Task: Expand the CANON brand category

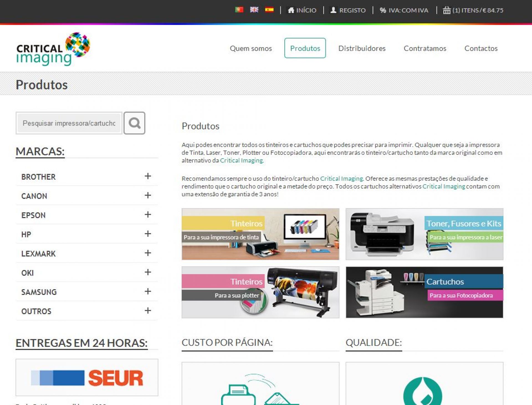Action: pyautogui.click(x=148, y=195)
